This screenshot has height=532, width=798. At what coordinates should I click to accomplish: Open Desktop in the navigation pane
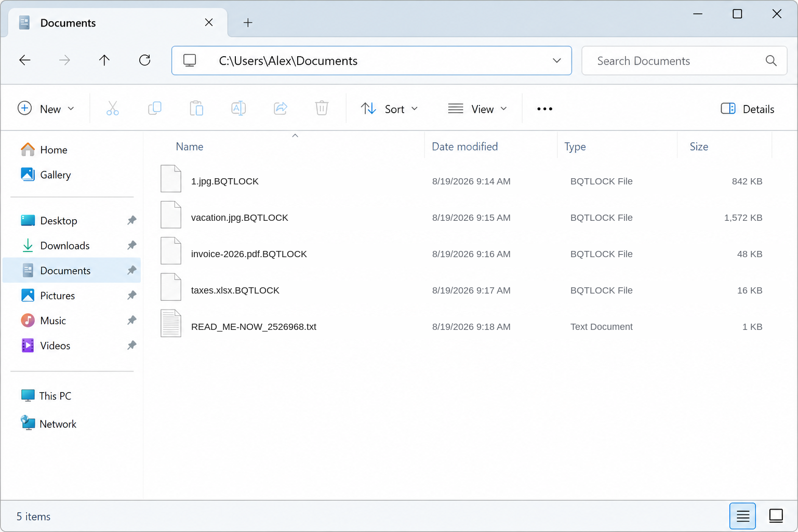pos(72,220)
